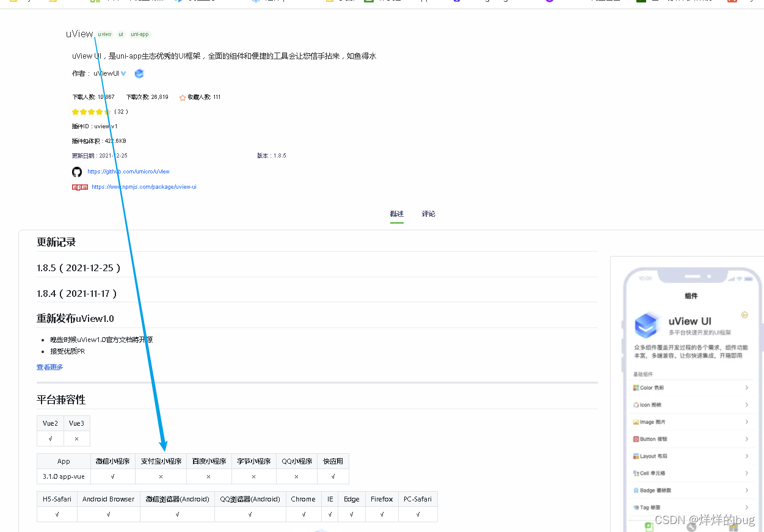Click the 重新发布uView1.0 heading

(75, 318)
